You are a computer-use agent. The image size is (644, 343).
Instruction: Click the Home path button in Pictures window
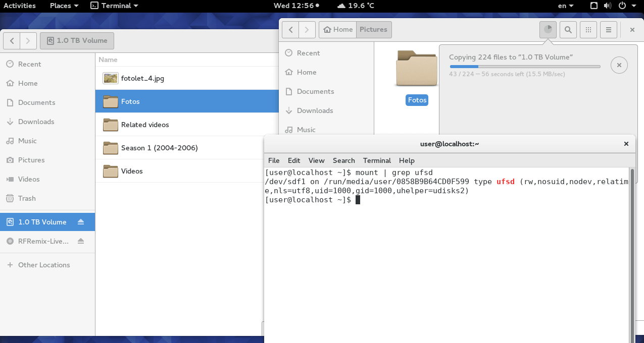click(x=338, y=30)
